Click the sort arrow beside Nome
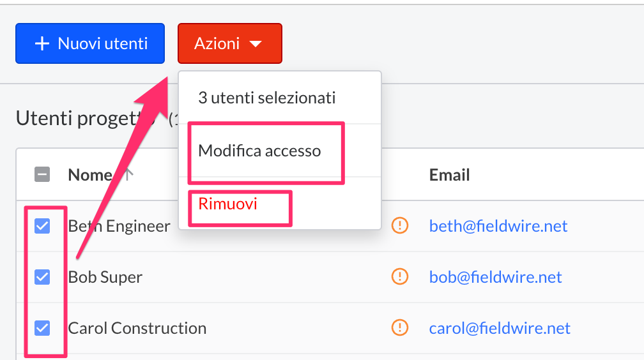The width and height of the screenshot is (644, 360). point(128,175)
